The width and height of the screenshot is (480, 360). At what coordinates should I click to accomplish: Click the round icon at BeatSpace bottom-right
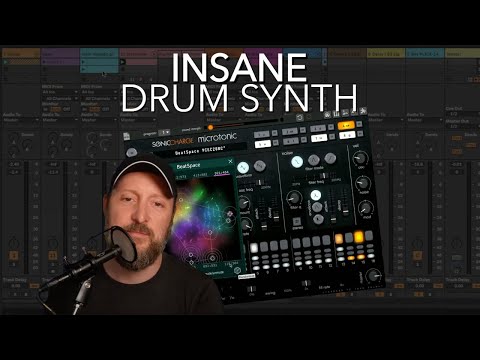point(237,270)
